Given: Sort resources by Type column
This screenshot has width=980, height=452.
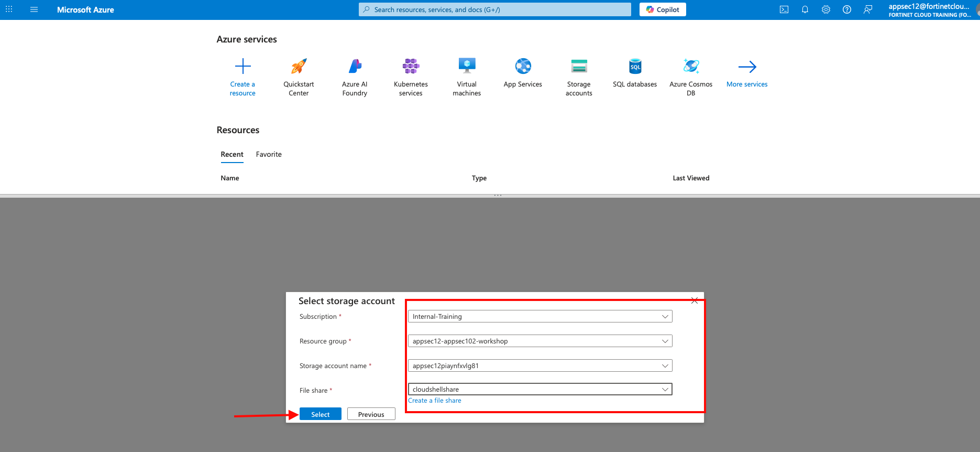Looking at the screenshot, I should [x=479, y=178].
